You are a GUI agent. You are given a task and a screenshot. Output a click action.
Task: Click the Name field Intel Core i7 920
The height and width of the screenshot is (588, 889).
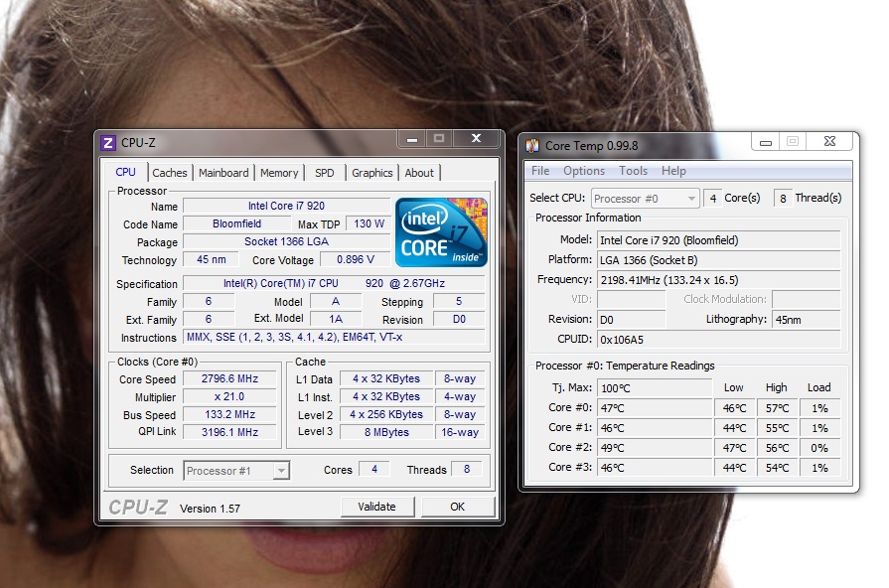(x=286, y=206)
